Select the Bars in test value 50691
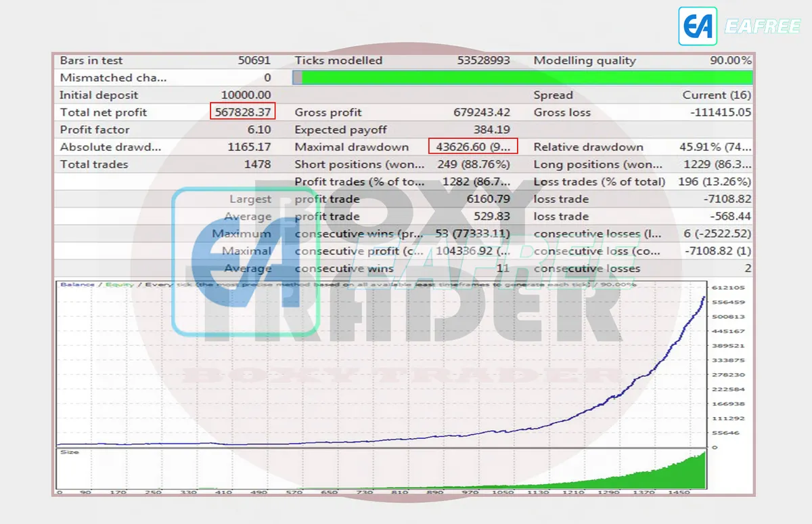The width and height of the screenshot is (812, 524). pyautogui.click(x=254, y=60)
